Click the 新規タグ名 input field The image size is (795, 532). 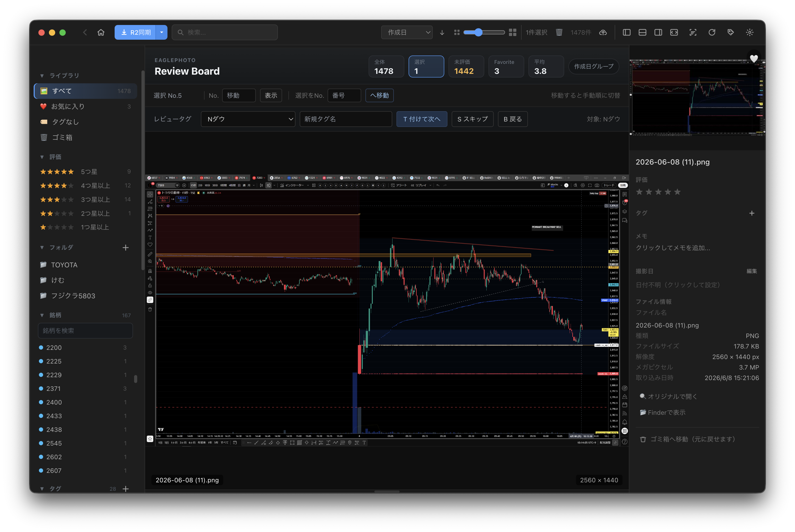(x=345, y=119)
